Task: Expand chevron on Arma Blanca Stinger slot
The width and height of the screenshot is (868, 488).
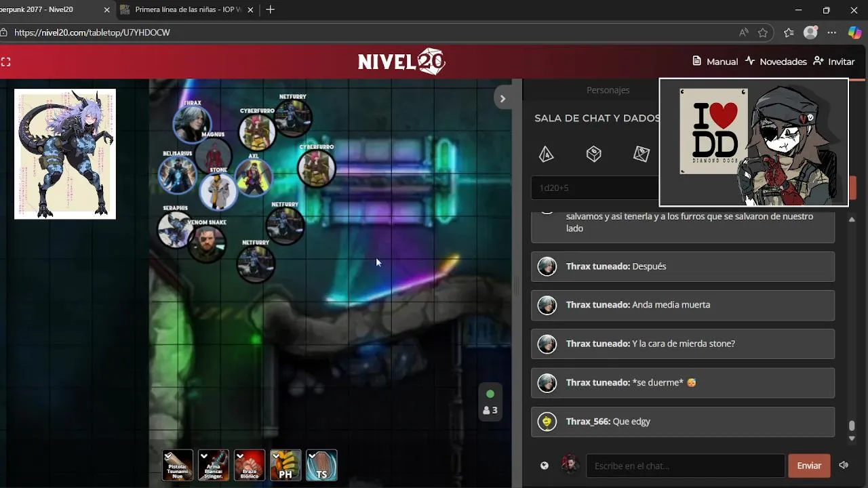Action: pyautogui.click(x=204, y=456)
